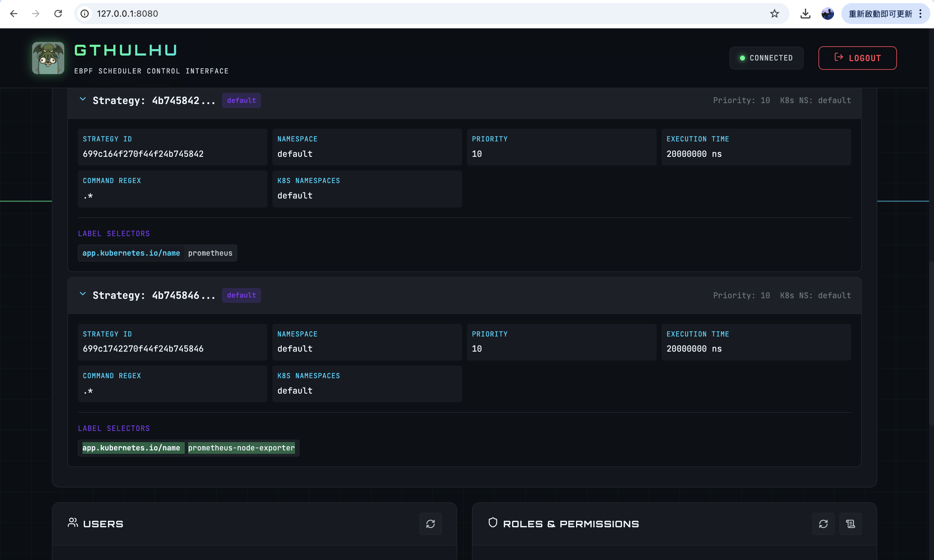Bookmark this page with the star icon
This screenshot has width=934, height=560.
(x=774, y=14)
